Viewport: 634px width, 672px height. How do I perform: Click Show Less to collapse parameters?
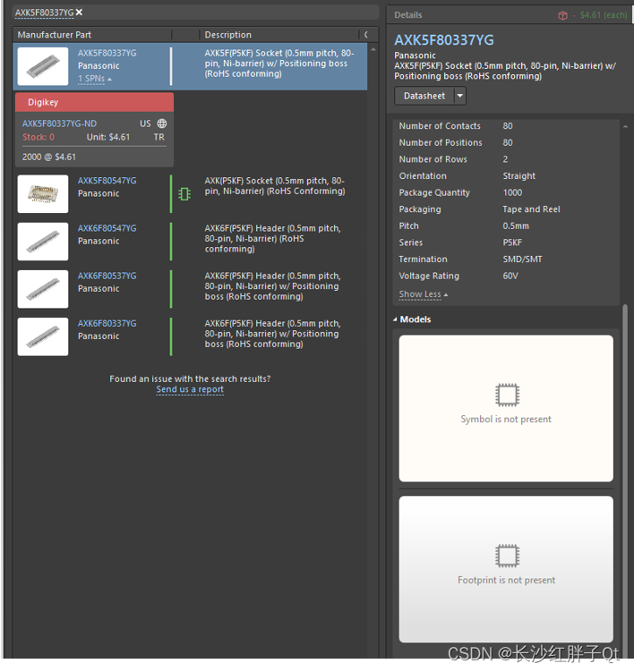[423, 294]
